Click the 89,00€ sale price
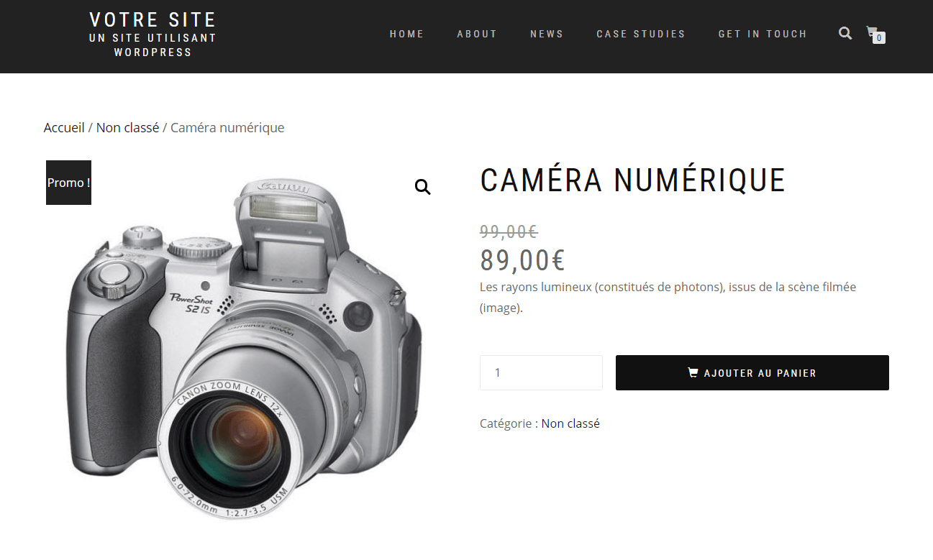The image size is (933, 560). (x=522, y=260)
